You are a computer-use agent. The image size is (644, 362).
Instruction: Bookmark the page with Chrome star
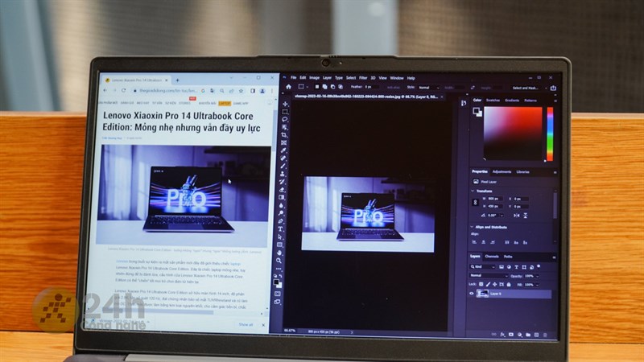[241, 91]
